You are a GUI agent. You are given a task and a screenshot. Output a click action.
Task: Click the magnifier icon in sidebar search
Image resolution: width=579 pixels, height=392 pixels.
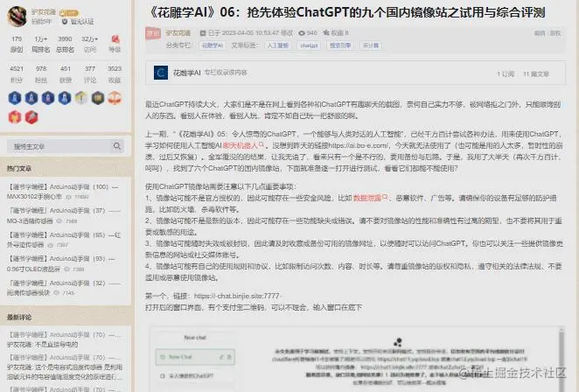point(116,146)
